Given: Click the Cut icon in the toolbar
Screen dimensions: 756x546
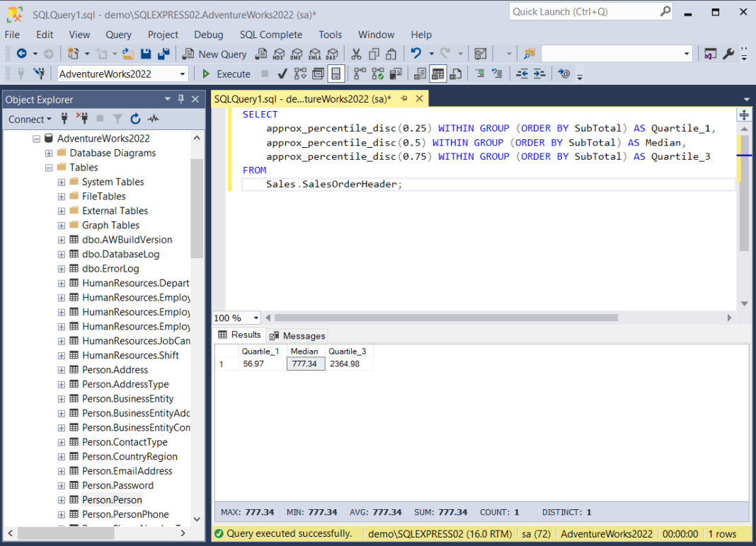Looking at the screenshot, I should pyautogui.click(x=356, y=53).
